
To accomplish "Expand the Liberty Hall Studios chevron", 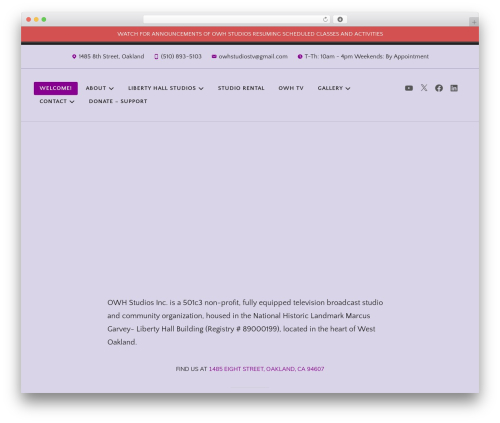I will (201, 88).
